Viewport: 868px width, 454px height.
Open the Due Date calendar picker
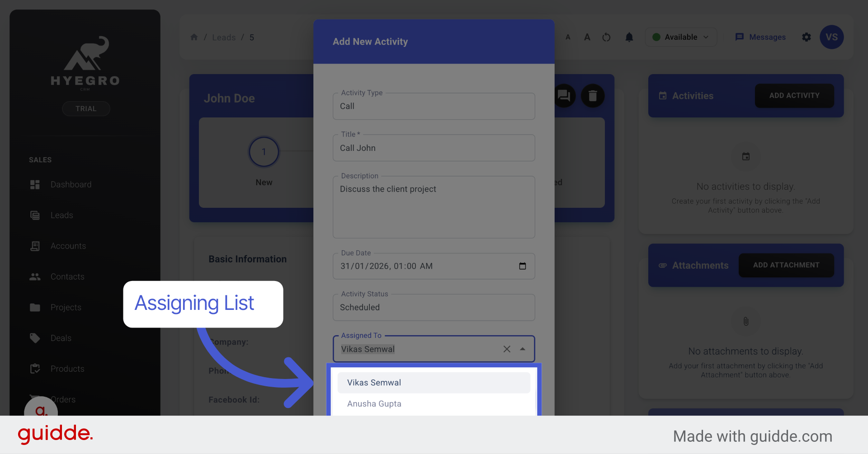(x=523, y=267)
